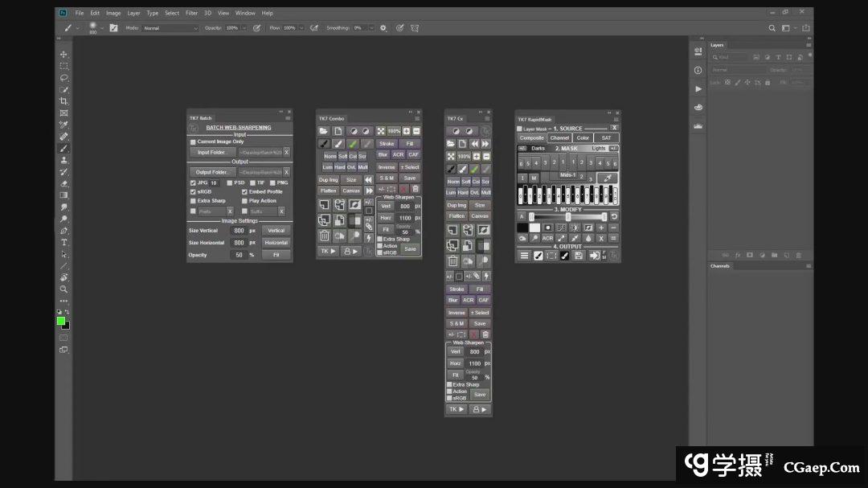Switch to the Channel tab in RapidMask
Viewport: 868px width, 488px height.
coord(559,137)
